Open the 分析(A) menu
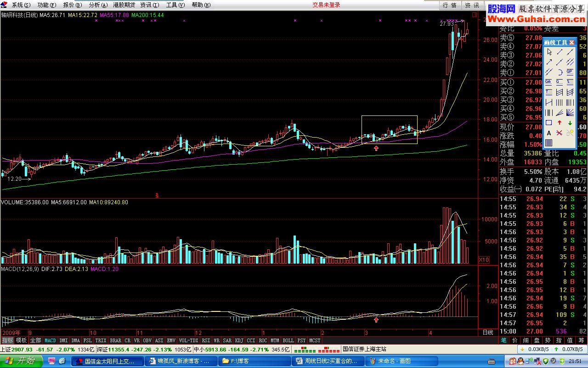Image resolution: width=588 pixels, height=368 pixels. click(x=98, y=5)
